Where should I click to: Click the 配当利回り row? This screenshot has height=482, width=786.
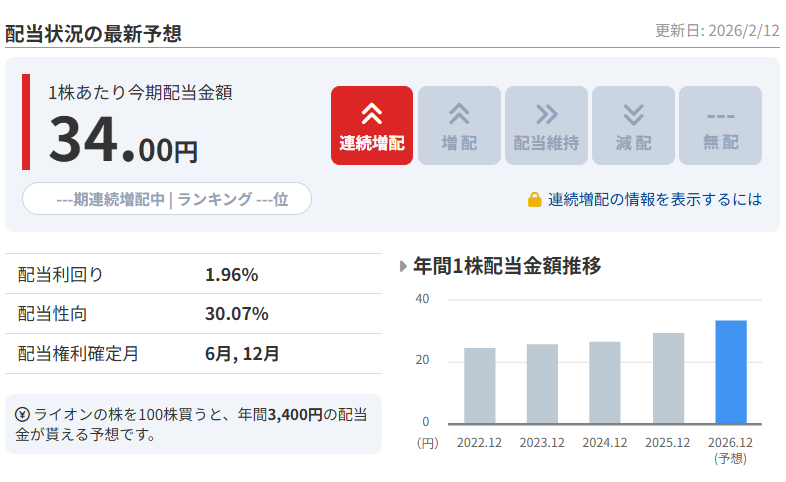193,274
